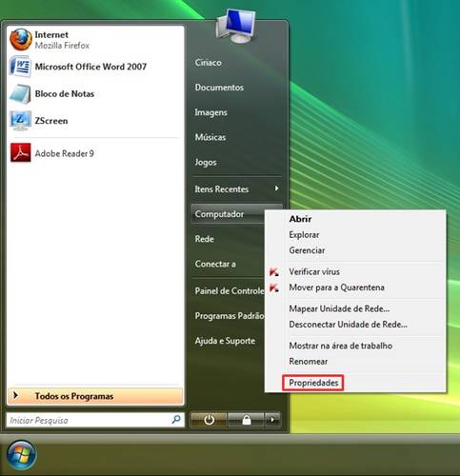Image resolution: width=460 pixels, height=476 pixels.
Task: Open Jogos in Start menu
Action: [206, 162]
